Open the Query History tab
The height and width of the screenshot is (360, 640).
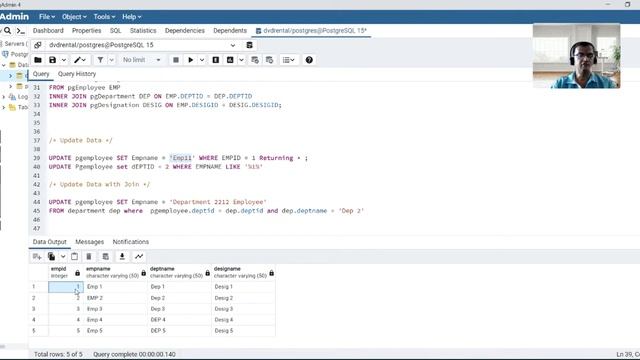click(x=77, y=74)
